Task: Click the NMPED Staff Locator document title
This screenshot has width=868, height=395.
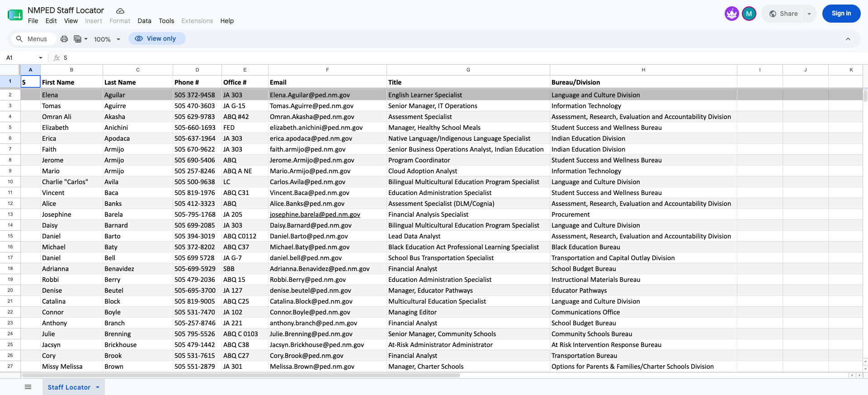Action: (x=66, y=10)
